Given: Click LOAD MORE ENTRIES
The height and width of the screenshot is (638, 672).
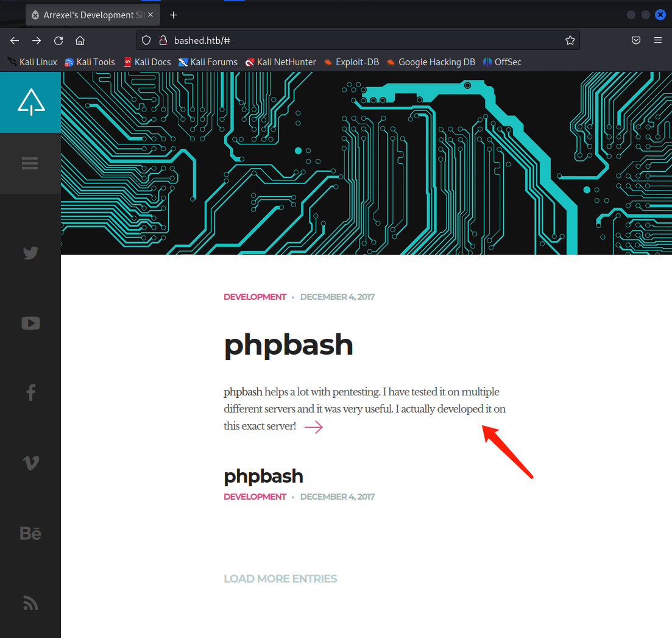Looking at the screenshot, I should pyautogui.click(x=280, y=578).
